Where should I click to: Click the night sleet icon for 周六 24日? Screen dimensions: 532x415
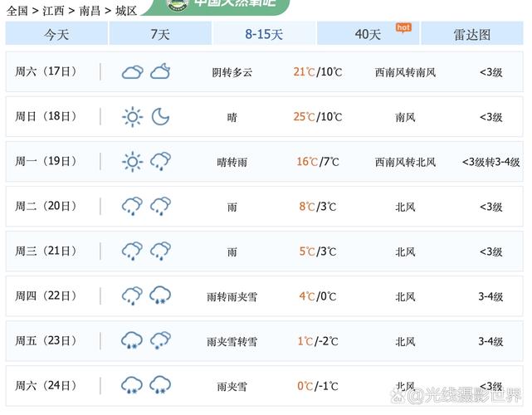tap(160, 385)
